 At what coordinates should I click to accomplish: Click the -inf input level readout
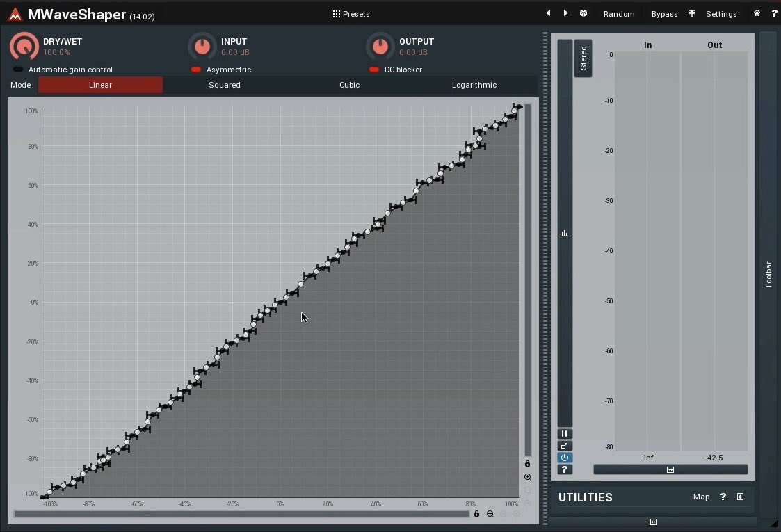point(647,458)
